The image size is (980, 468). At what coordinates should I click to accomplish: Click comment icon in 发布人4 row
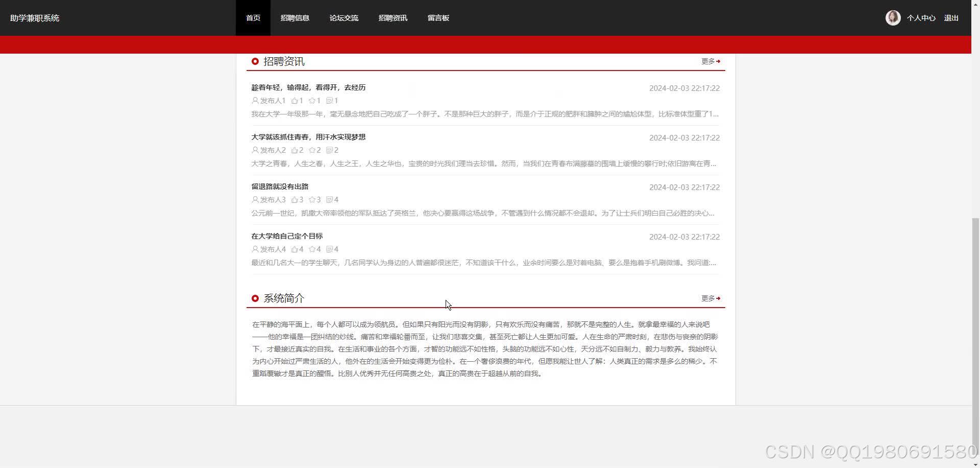coord(329,249)
